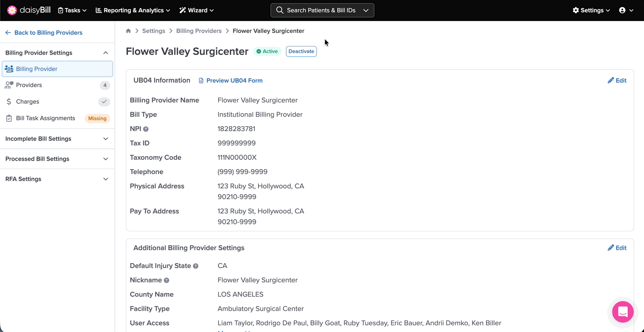This screenshot has width=644, height=332.
Task: Click the Nickname help icon
Action: tap(167, 281)
